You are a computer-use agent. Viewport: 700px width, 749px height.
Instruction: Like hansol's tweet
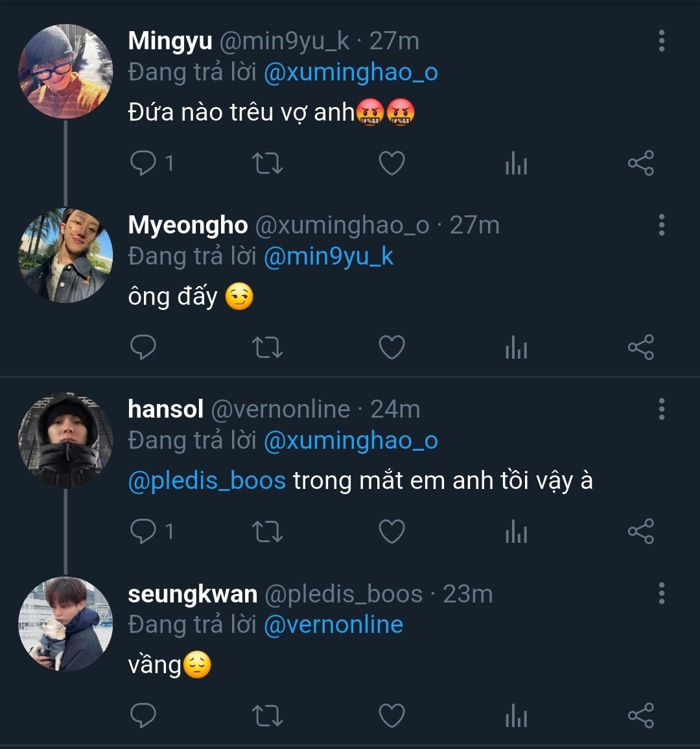[x=391, y=532]
